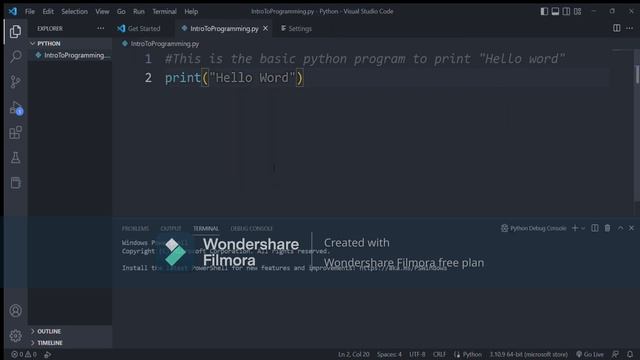
Task: Switch to the Output panel tab
Action: (x=171, y=229)
